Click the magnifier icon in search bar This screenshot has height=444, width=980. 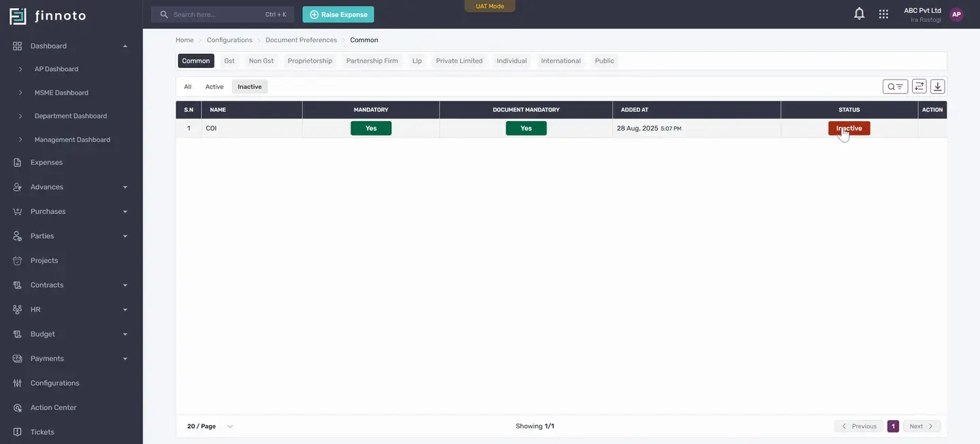164,14
